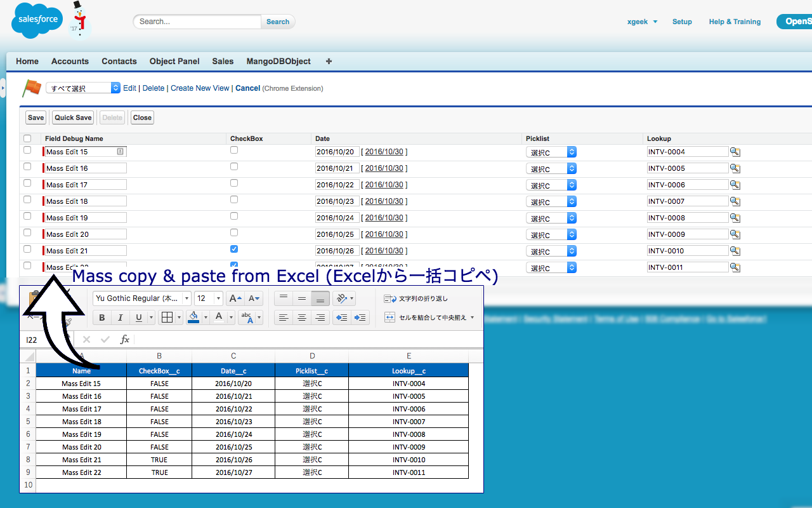Click the plus all-tabs button
This screenshot has height=508, width=812.
coord(329,62)
